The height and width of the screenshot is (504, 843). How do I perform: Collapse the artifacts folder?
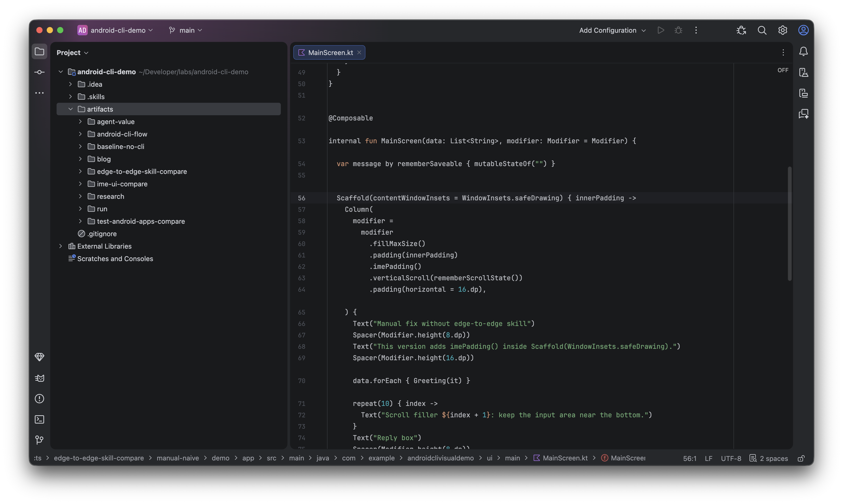tap(70, 109)
